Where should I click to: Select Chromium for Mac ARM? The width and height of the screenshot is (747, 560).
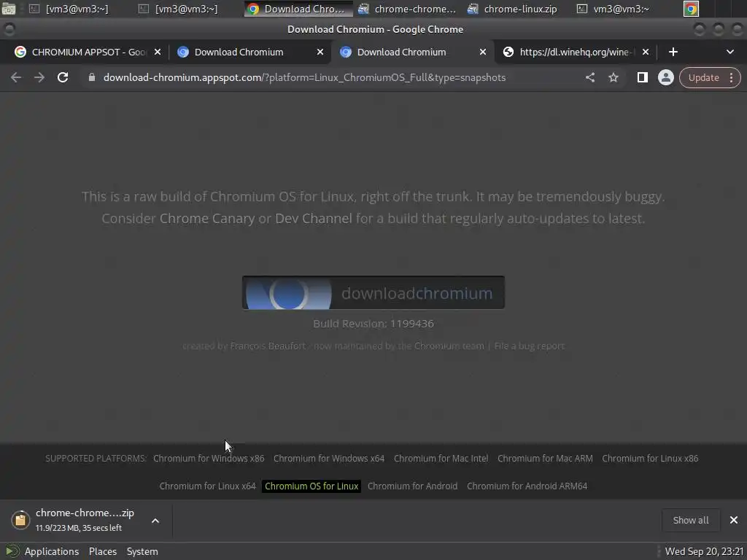[545, 459]
